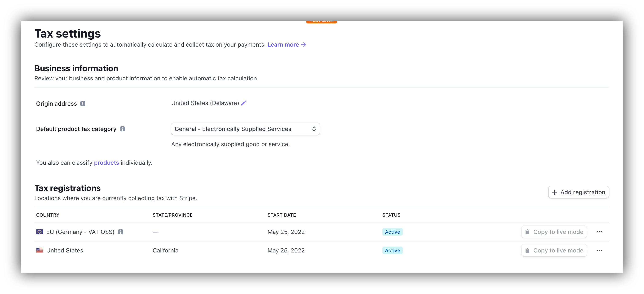Click the clipboard icon on EU copy button
The image size is (644, 294).
(527, 232)
